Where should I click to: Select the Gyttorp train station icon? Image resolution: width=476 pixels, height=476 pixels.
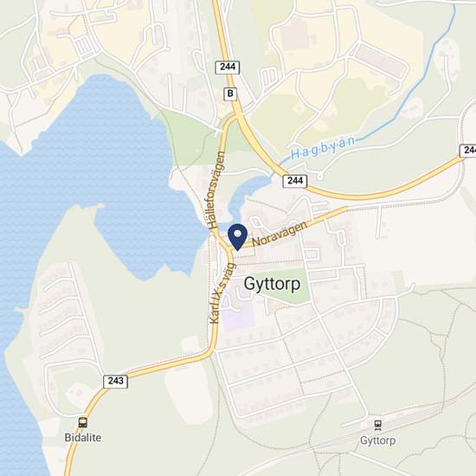[x=377, y=425]
